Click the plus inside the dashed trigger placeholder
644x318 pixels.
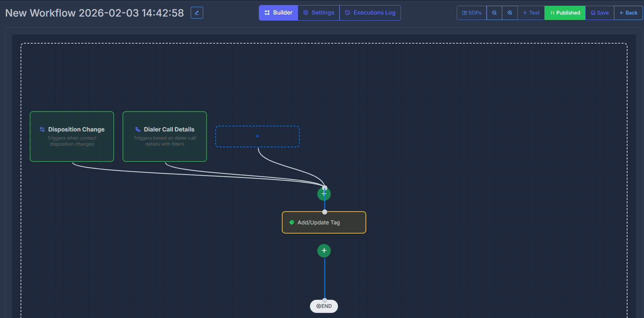(257, 136)
